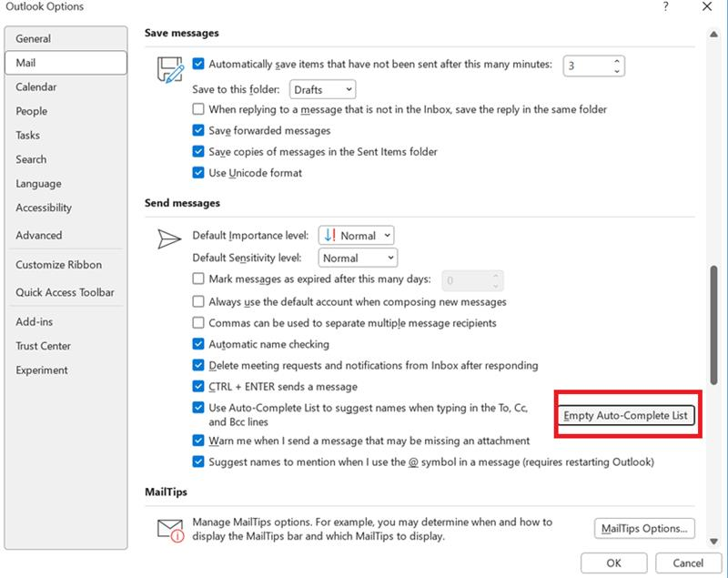Enable Mark messages as expired checkbox
Image resolution: width=728 pixels, height=578 pixels.
click(198, 279)
